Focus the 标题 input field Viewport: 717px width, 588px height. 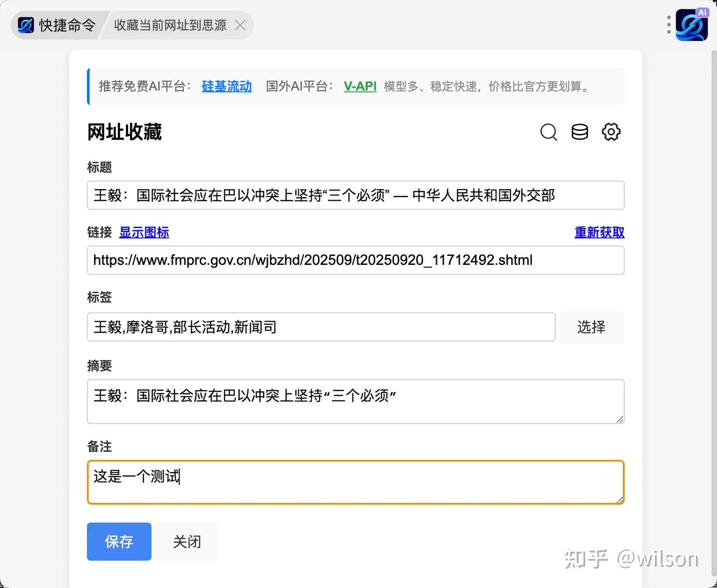[x=356, y=195]
